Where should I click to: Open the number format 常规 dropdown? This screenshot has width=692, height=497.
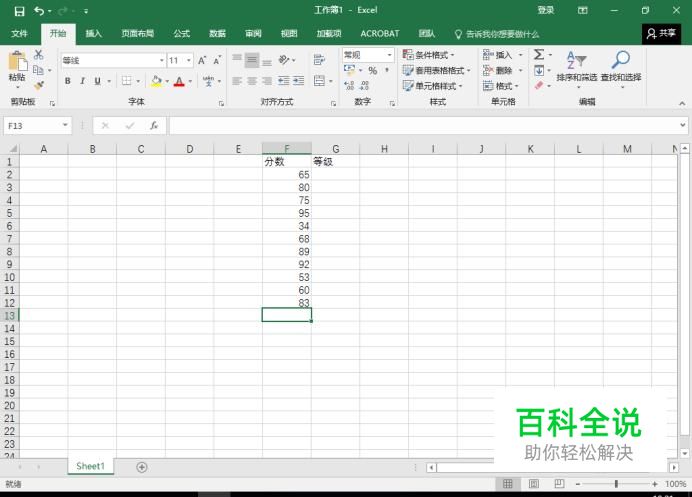tap(390, 55)
